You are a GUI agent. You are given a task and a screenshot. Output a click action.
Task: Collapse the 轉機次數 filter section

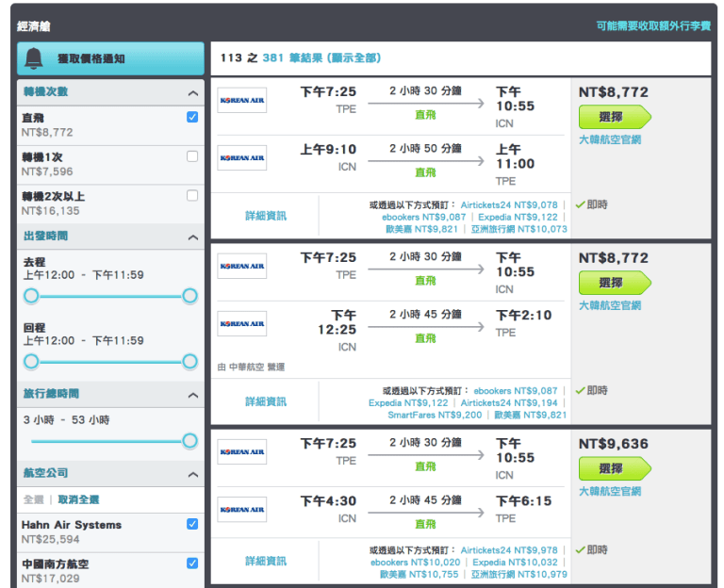(x=193, y=93)
